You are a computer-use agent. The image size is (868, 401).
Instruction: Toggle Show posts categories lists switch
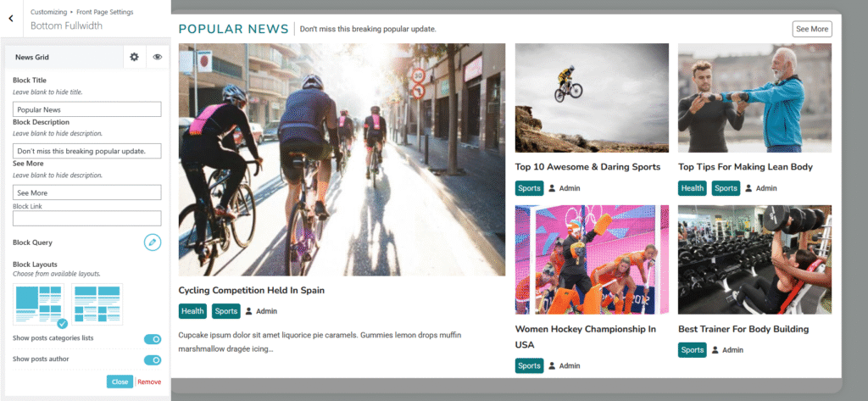153,339
